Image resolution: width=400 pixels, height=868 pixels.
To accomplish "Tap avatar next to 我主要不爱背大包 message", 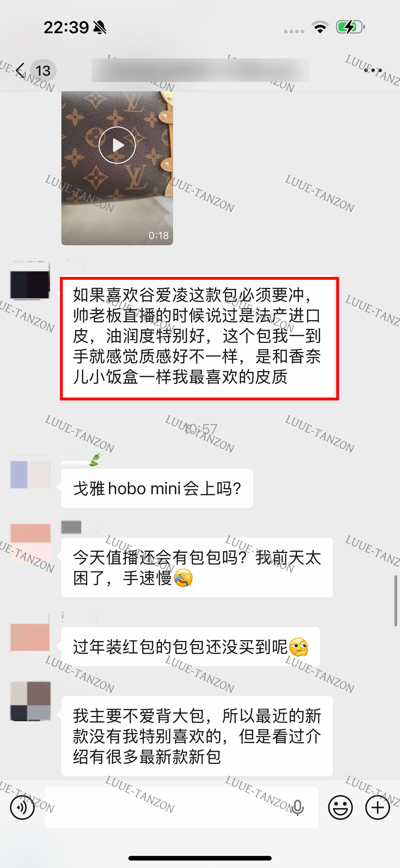I will [x=30, y=702].
